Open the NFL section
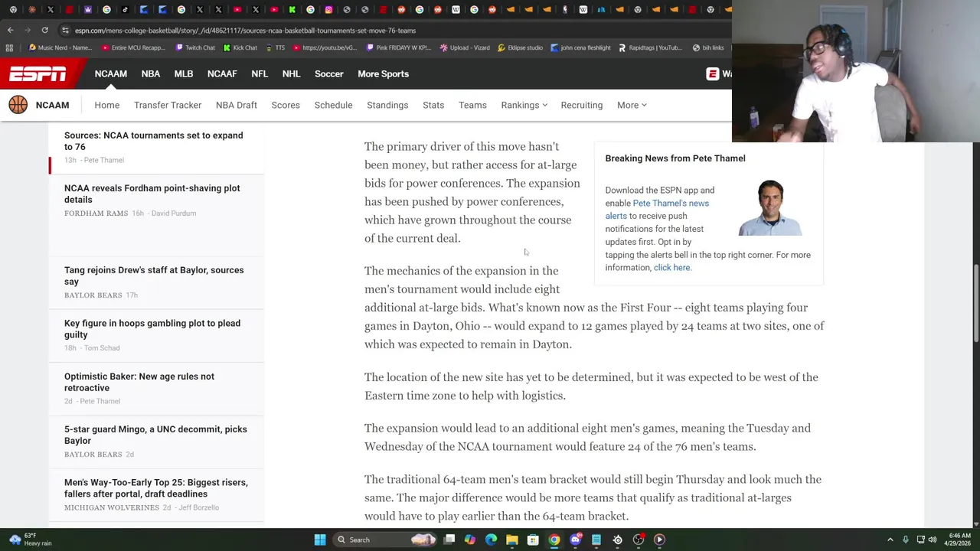 pyautogui.click(x=260, y=73)
